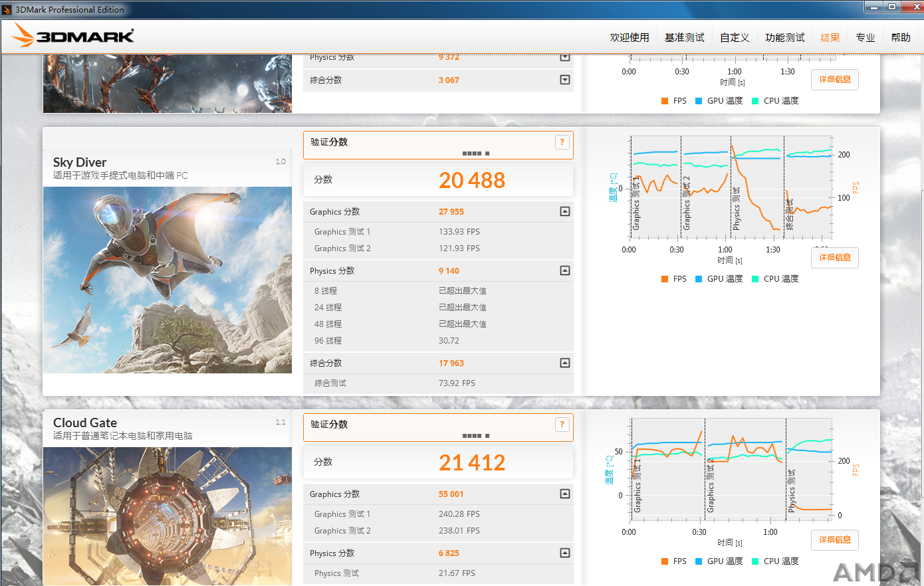Click the 8 线程 row label
The width and height of the screenshot is (924, 586).
[326, 290]
